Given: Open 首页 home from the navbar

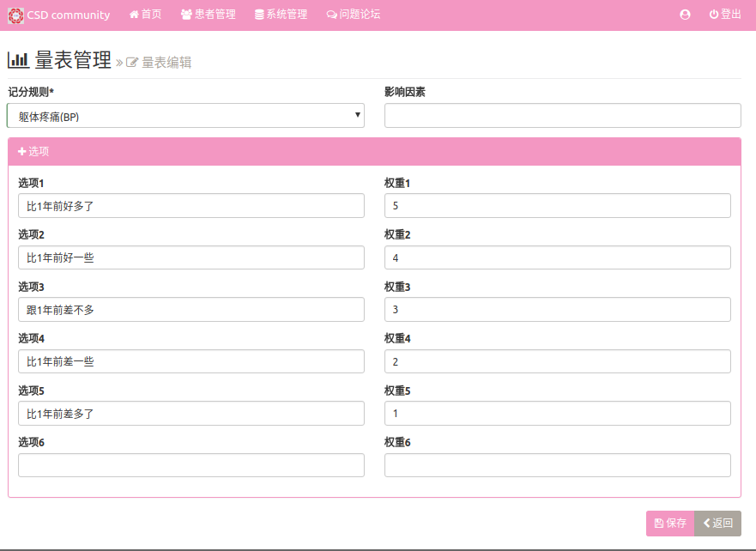Looking at the screenshot, I should (x=145, y=15).
